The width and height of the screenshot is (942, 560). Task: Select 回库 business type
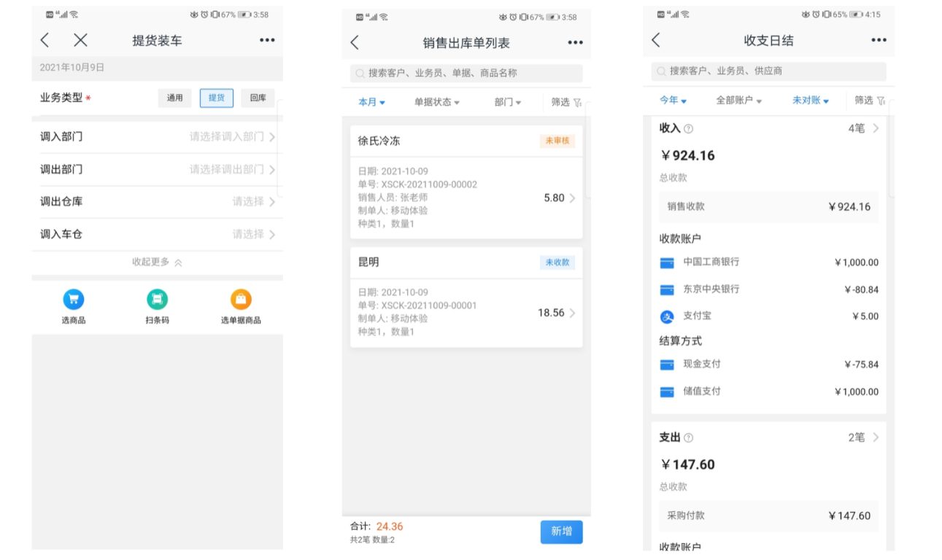click(x=258, y=98)
